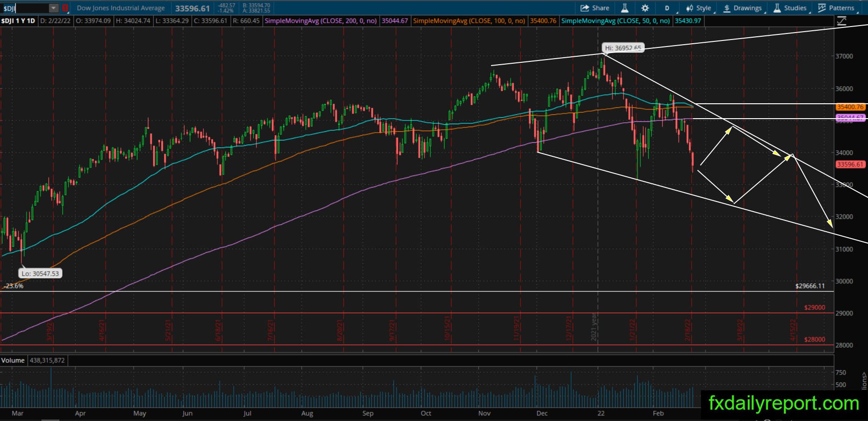
Task: Click the red 33596.61 price-axis tag
Action: pyautogui.click(x=850, y=164)
